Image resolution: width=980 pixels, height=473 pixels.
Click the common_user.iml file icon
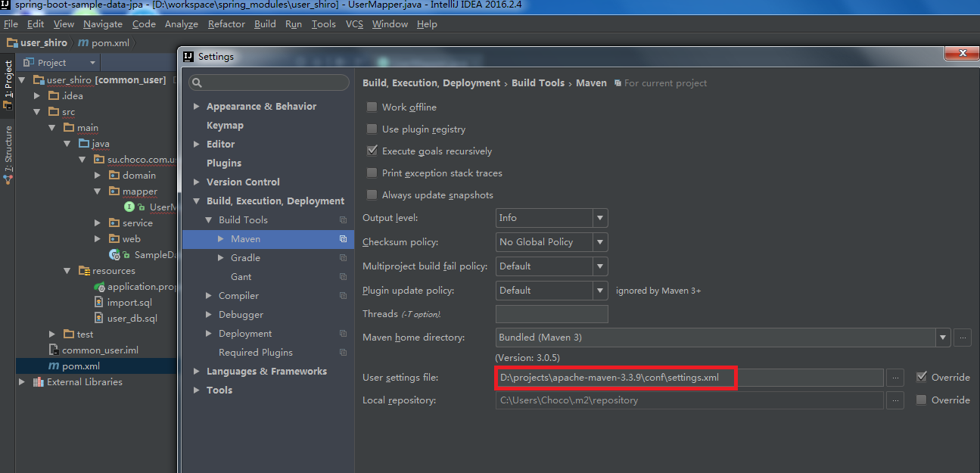tap(54, 350)
